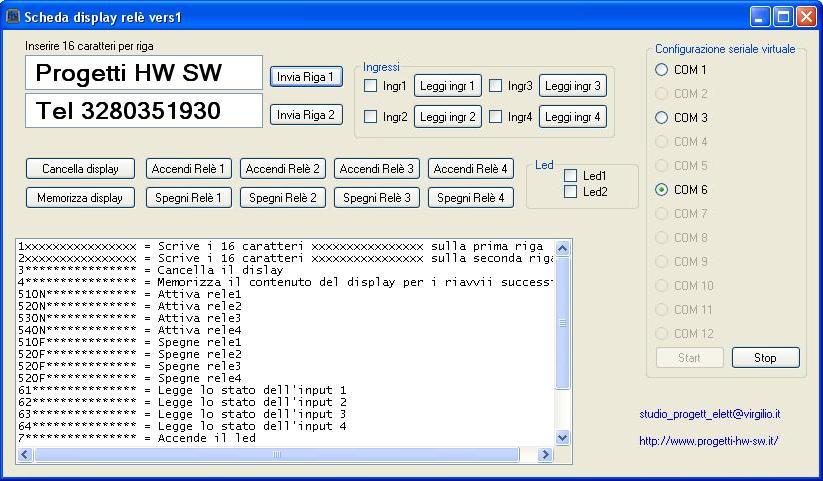This screenshot has height=481, width=823.
Task: Click Accendi Relè 4 button
Action: click(470, 169)
